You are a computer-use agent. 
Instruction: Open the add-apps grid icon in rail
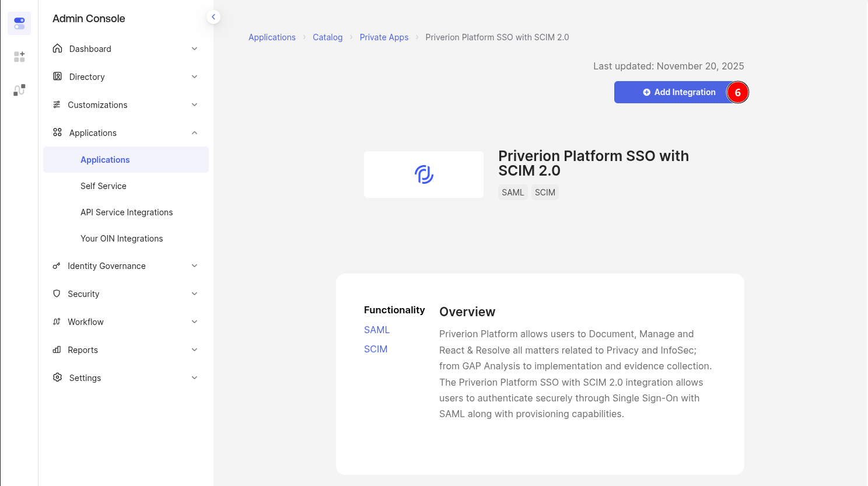19,57
